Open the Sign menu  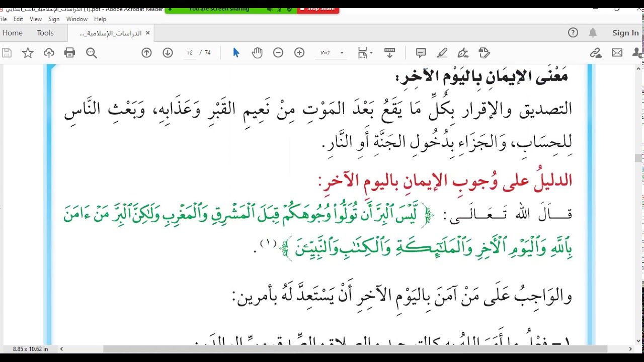coord(54,19)
